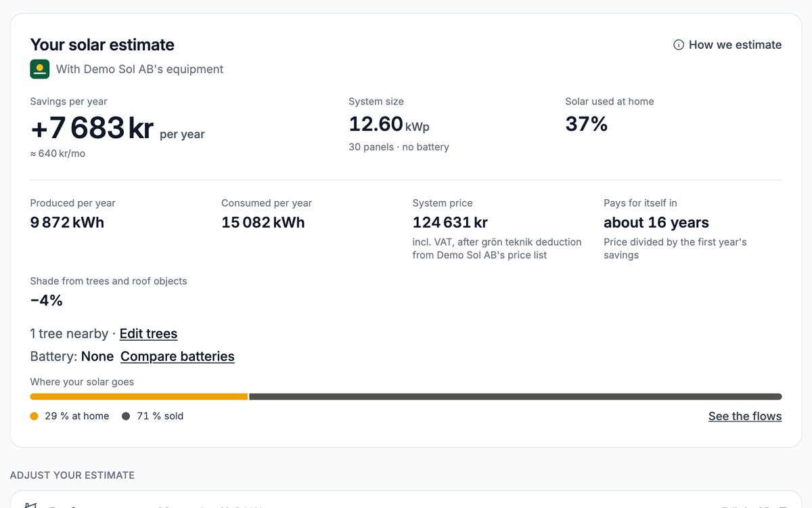
Task: Click the Demo Sol AB green logo icon
Action: 40,69
